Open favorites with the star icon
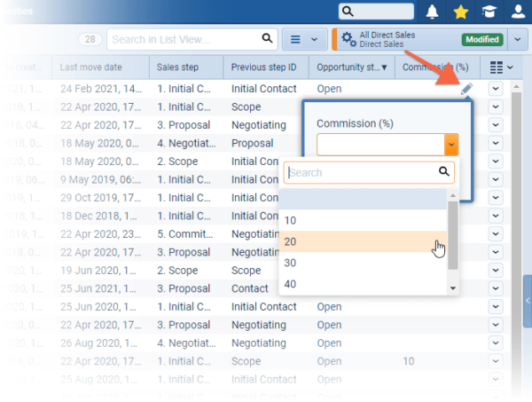This screenshot has height=402, width=532. point(460,12)
